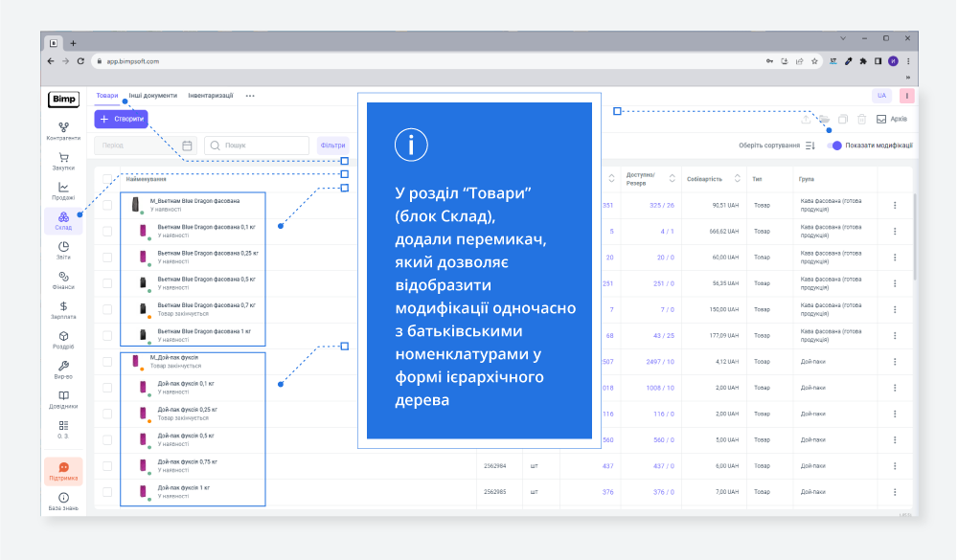Open the Підтримка support chat
The image size is (958, 560).
[63, 471]
